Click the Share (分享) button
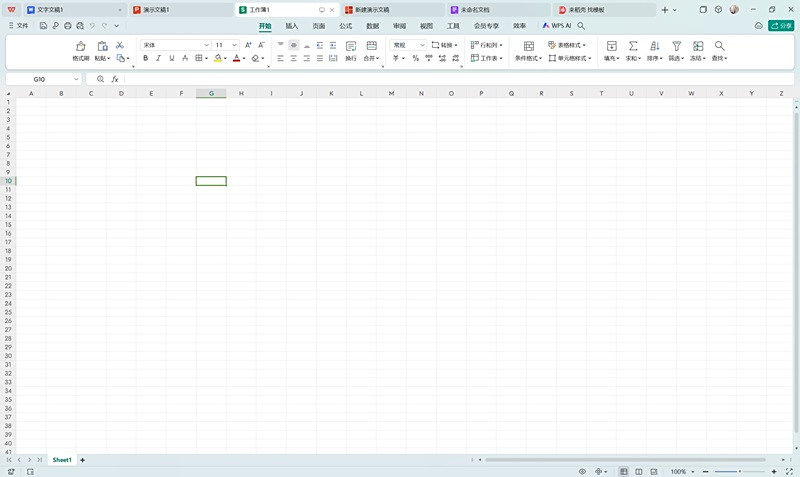Image resolution: width=800 pixels, height=477 pixels. tap(780, 26)
